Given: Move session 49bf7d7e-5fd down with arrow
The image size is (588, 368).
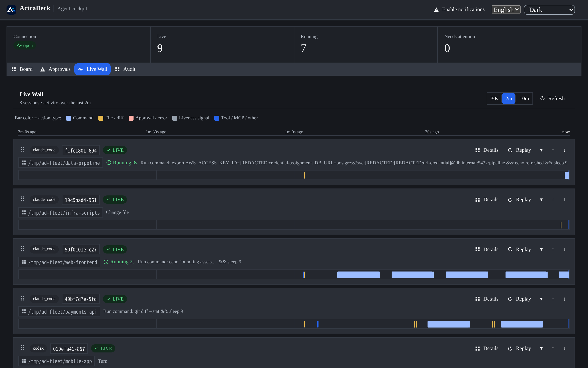Looking at the screenshot, I should [565, 299].
